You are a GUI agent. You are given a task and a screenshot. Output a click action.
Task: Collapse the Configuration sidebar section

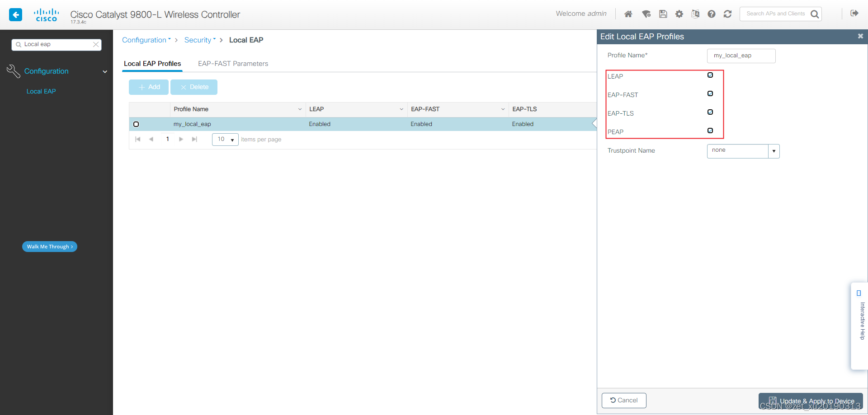point(105,71)
